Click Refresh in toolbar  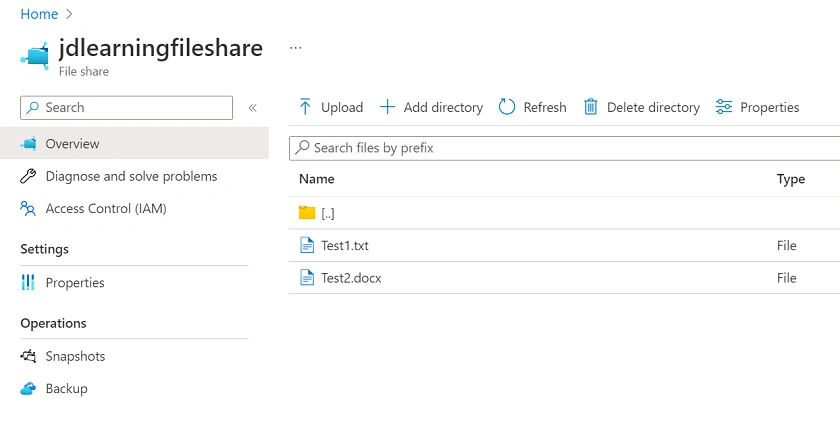coord(532,107)
